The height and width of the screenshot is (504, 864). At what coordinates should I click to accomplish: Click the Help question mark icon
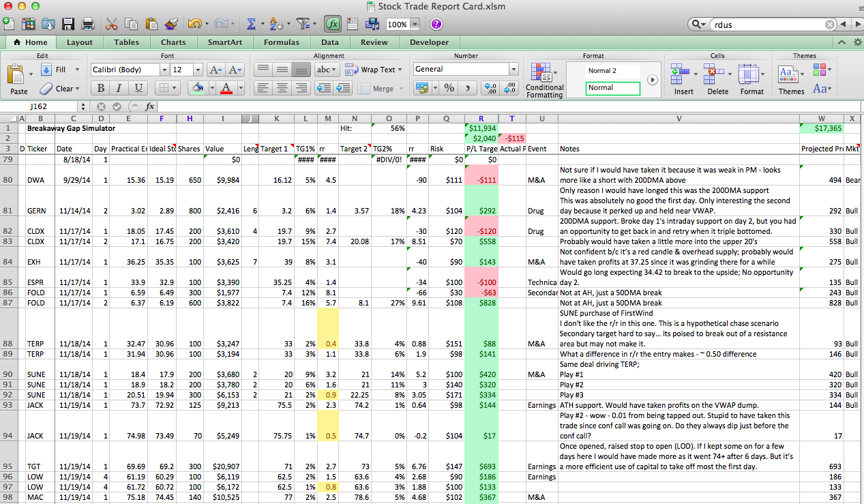pos(436,24)
